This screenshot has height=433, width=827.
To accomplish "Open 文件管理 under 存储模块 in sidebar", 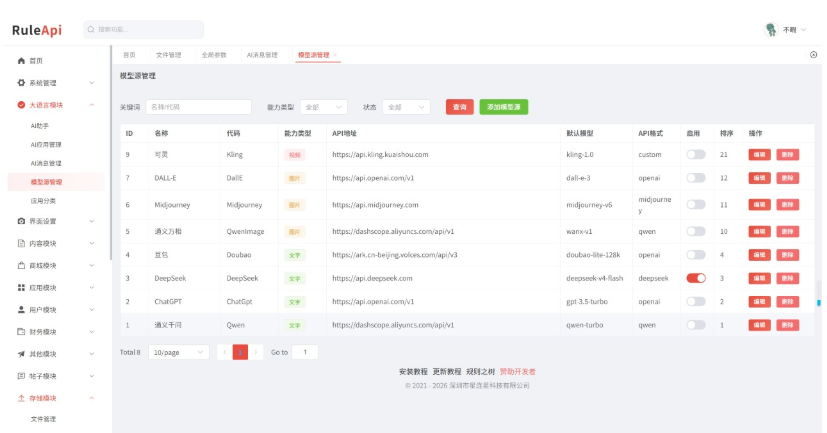I will coord(43,419).
